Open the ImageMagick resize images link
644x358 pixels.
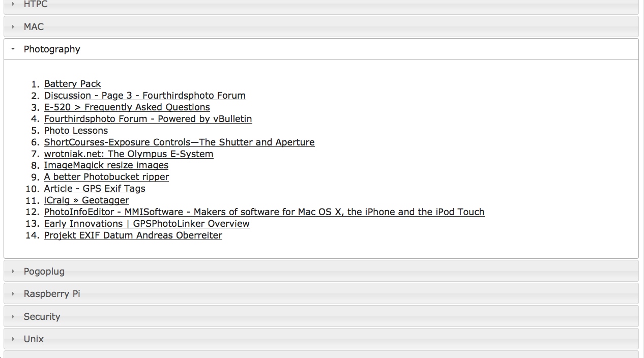(106, 165)
